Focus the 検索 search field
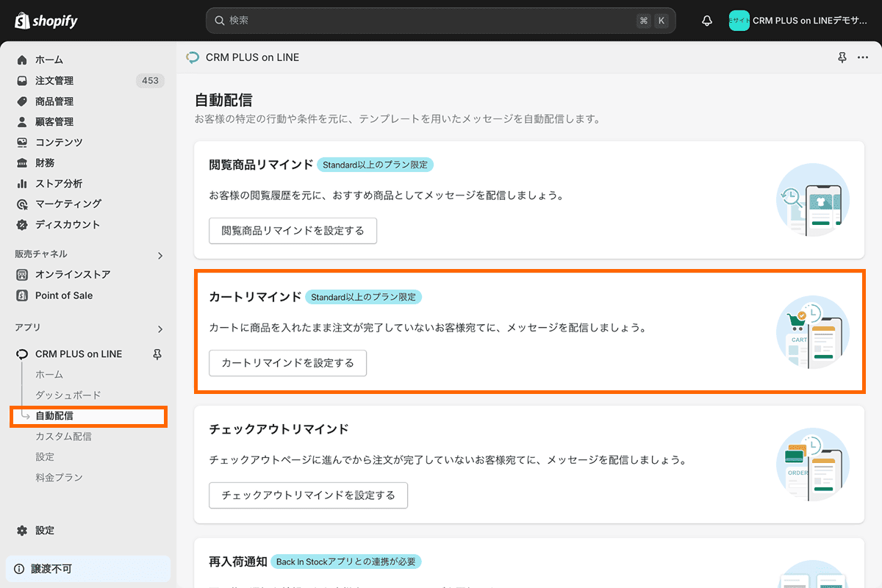 440,21
